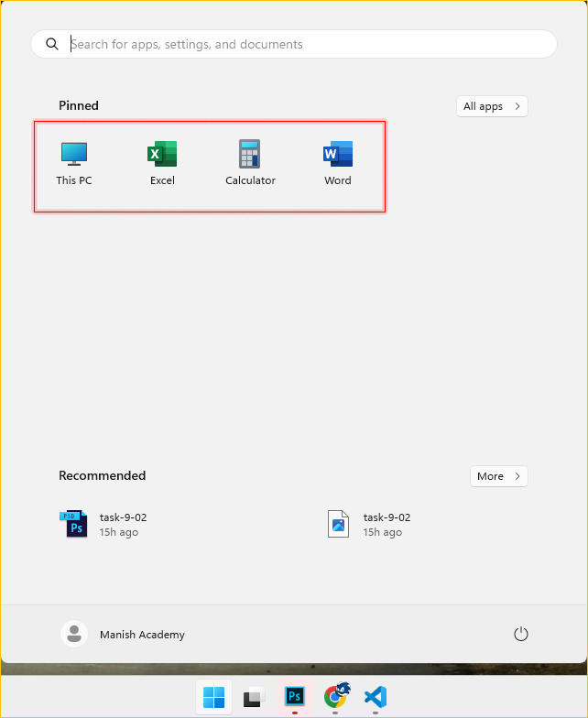Close the Start menu via the Windows Start button
The height and width of the screenshot is (718, 588).
(x=213, y=698)
